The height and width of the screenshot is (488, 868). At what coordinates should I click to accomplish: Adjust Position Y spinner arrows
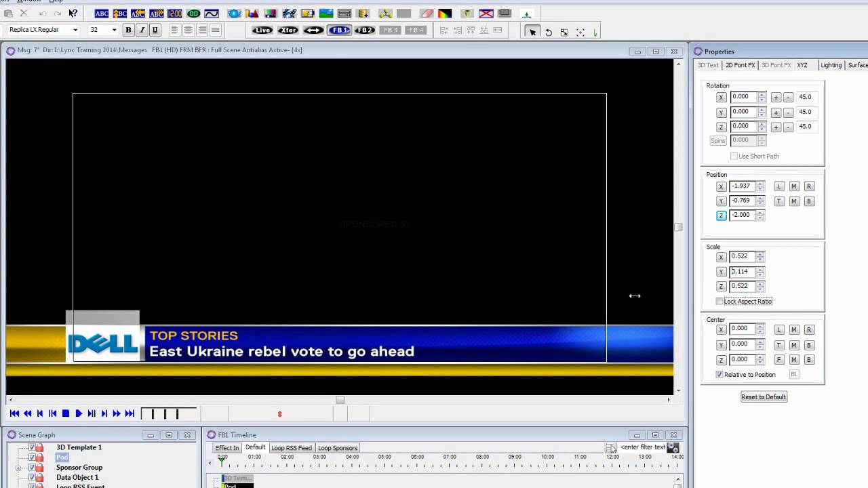click(760, 201)
